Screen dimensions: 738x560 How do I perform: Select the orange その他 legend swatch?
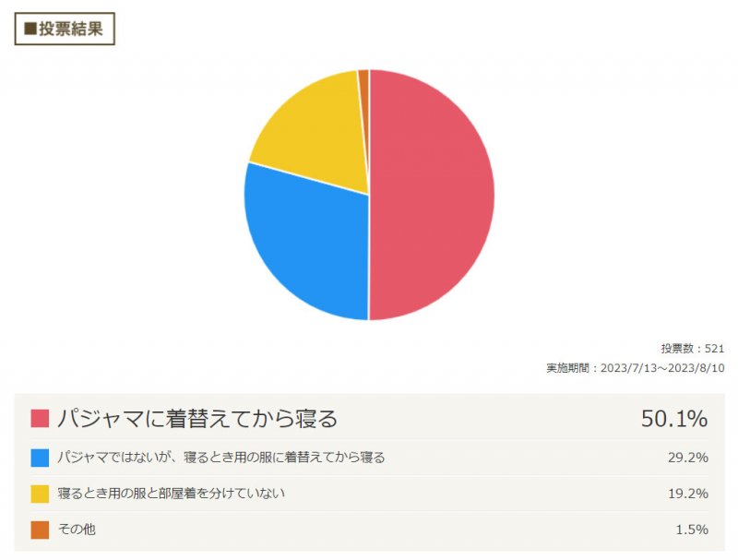pyautogui.click(x=40, y=530)
